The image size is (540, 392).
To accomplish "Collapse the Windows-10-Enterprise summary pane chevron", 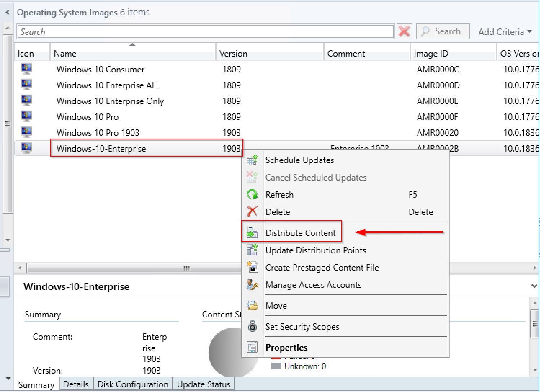I will point(534,286).
